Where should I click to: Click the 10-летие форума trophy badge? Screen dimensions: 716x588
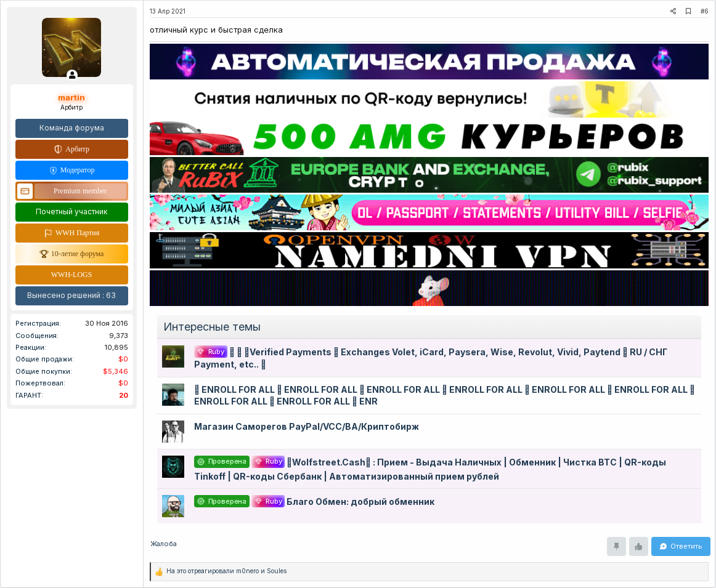71,254
